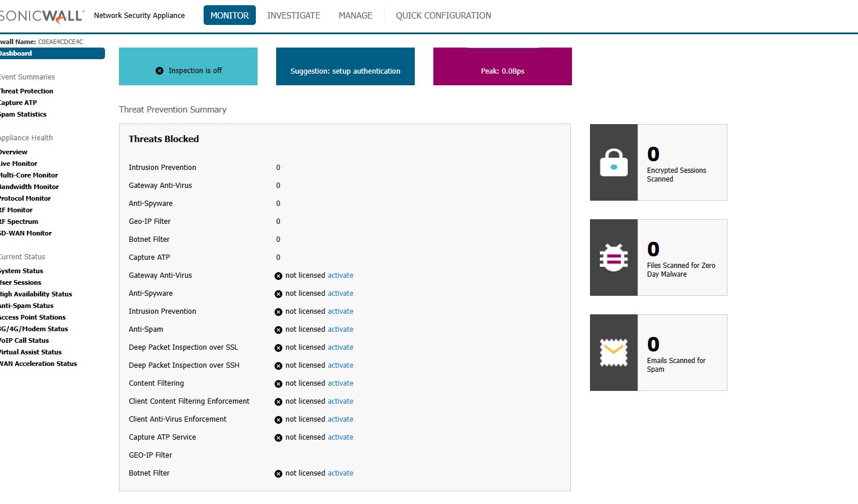Click the Threat Prevention Summary title

point(173,110)
